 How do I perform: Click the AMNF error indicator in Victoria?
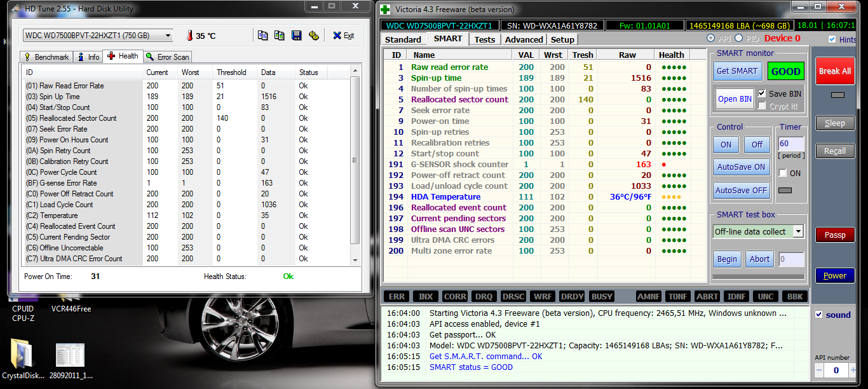(x=648, y=296)
